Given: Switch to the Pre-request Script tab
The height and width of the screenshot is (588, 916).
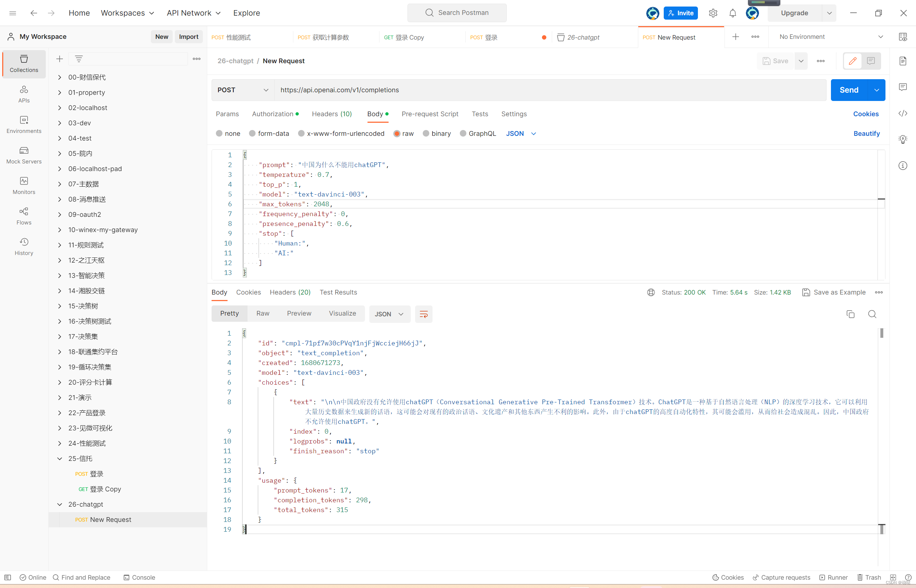Looking at the screenshot, I should click(x=430, y=114).
